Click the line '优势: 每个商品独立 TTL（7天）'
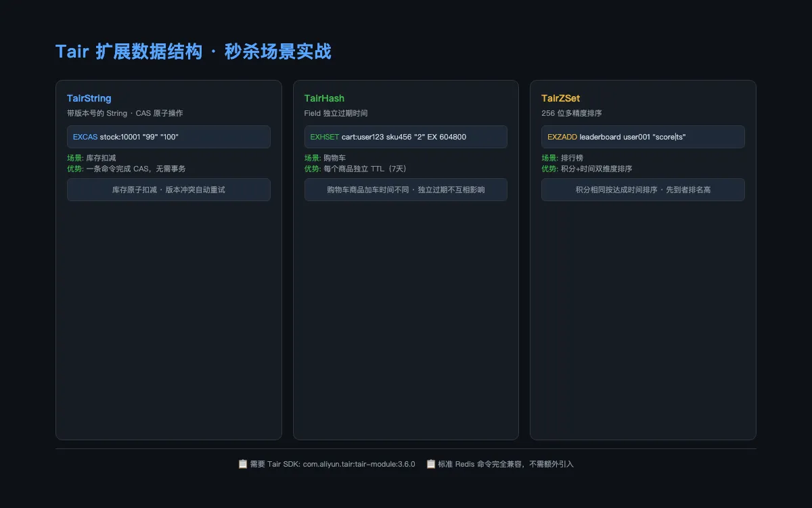This screenshot has width=812, height=508. pos(357,169)
